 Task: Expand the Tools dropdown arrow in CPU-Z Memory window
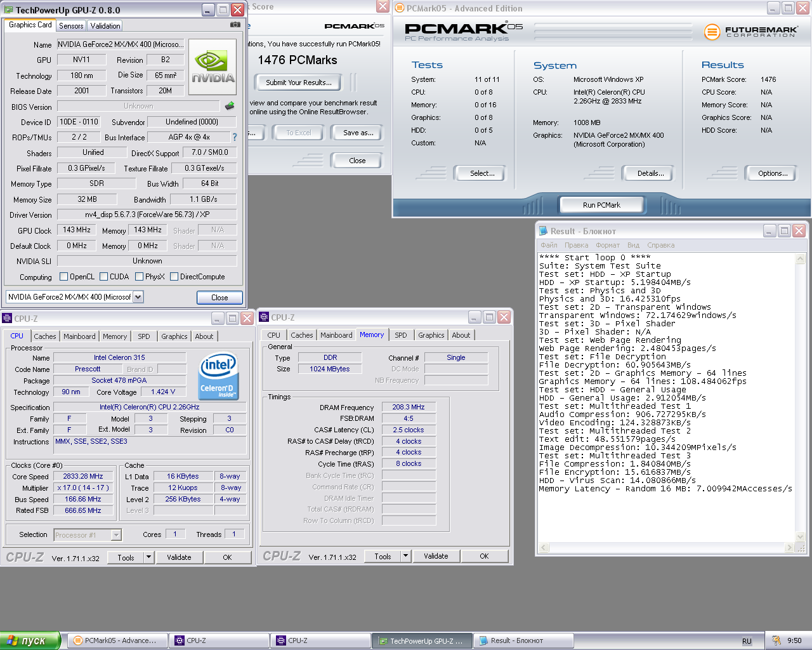(405, 556)
